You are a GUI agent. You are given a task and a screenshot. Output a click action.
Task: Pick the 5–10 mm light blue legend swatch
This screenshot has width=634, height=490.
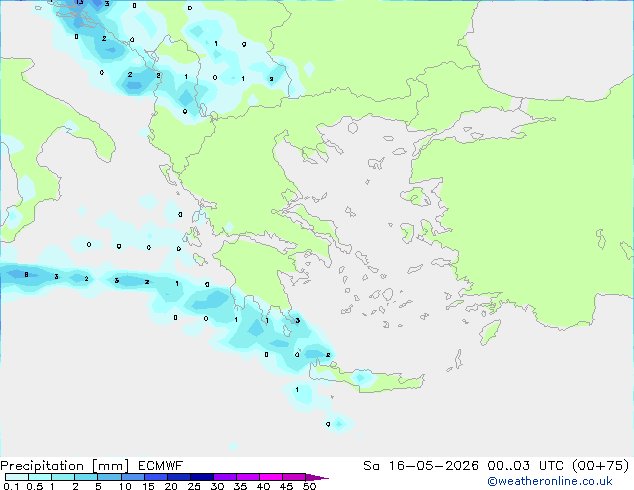(x=109, y=477)
